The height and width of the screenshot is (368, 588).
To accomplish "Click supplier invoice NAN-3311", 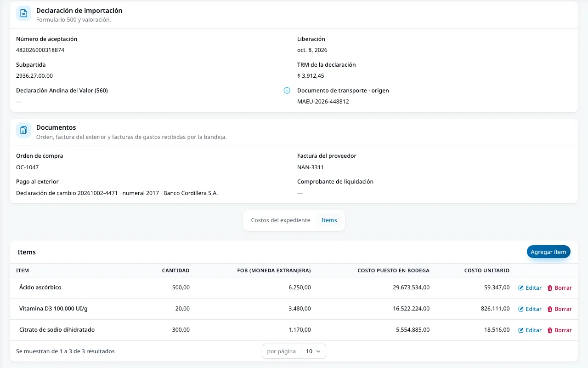I will (x=311, y=167).
